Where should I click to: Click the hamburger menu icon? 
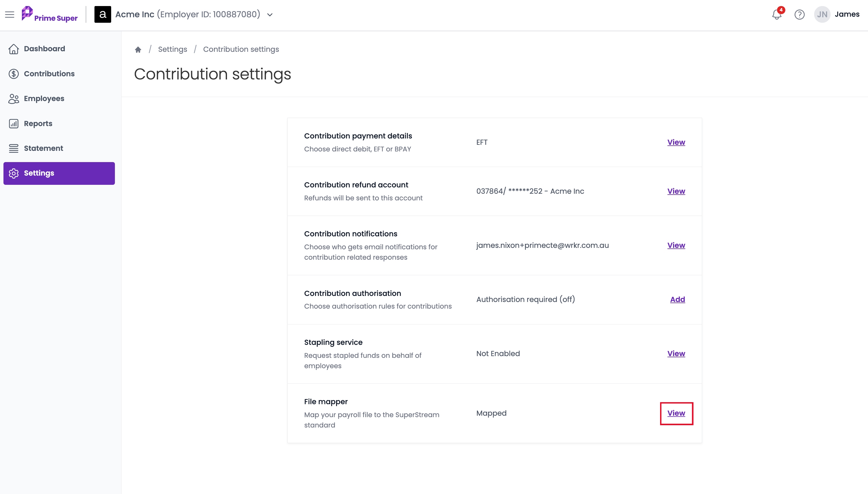pos(10,15)
